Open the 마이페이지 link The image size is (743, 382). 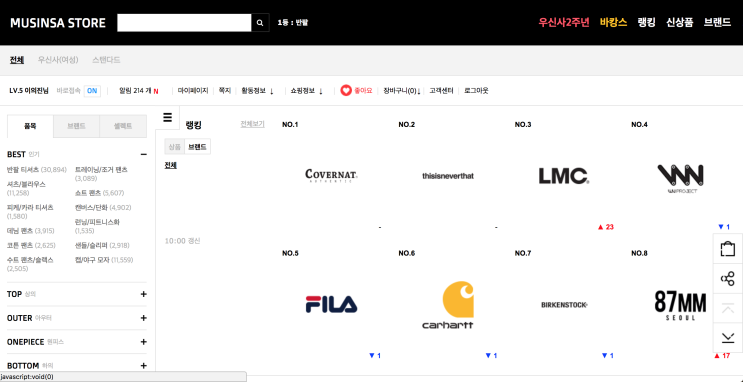coord(193,91)
